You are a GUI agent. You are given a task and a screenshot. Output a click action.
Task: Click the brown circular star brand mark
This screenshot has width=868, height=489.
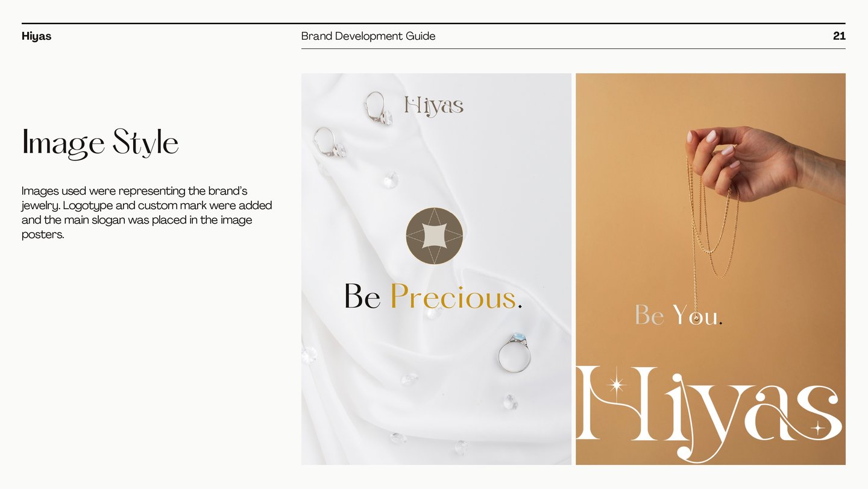pos(434,236)
